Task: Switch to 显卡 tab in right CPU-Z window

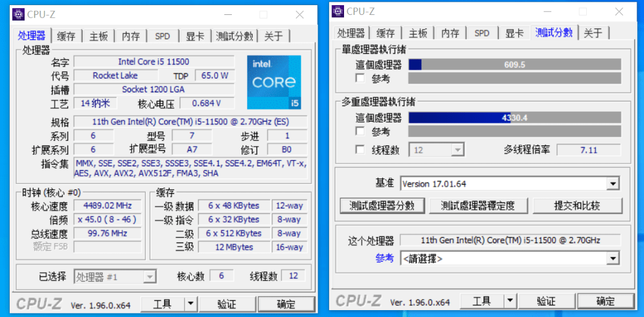Action: pos(514,33)
